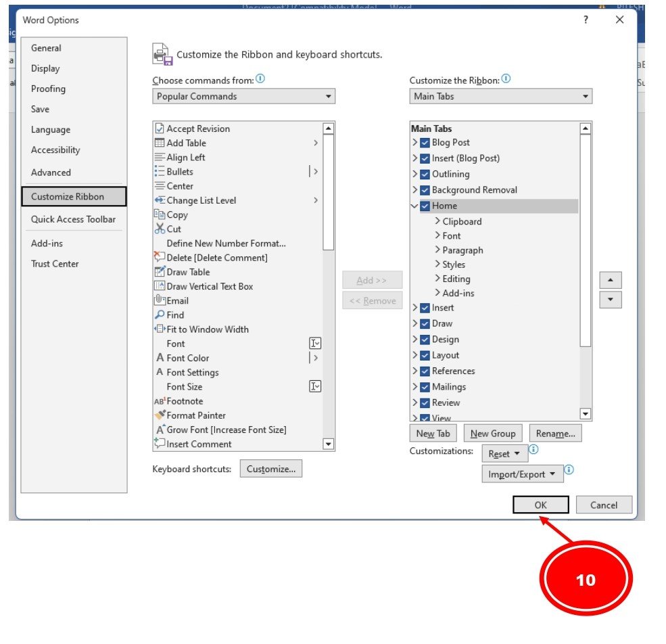This screenshot has width=666, height=644.
Task: Open the Choose commands from dropdown
Action: tap(244, 97)
